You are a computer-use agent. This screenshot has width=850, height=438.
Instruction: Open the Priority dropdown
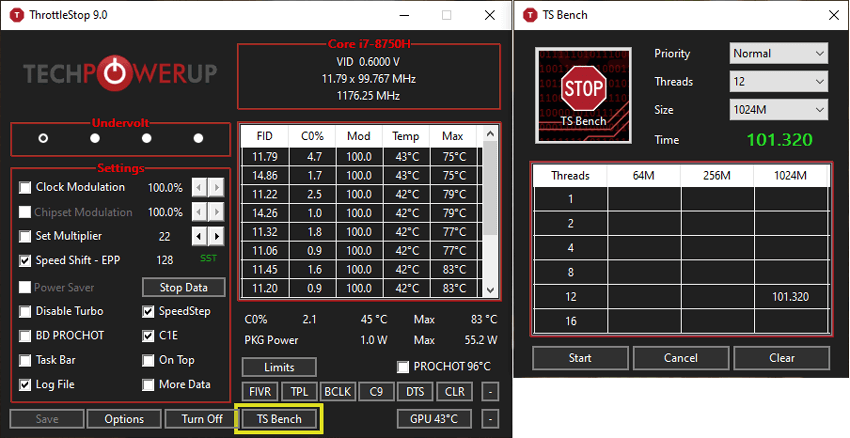(778, 53)
